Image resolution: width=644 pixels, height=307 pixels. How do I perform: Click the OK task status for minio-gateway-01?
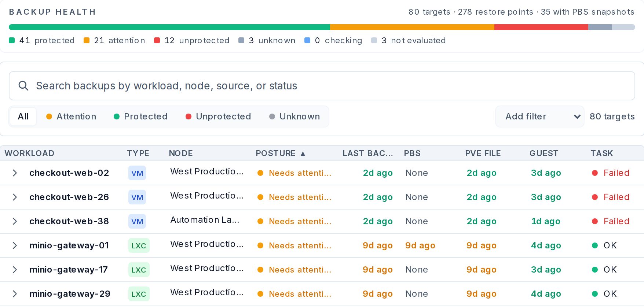[x=605, y=245]
